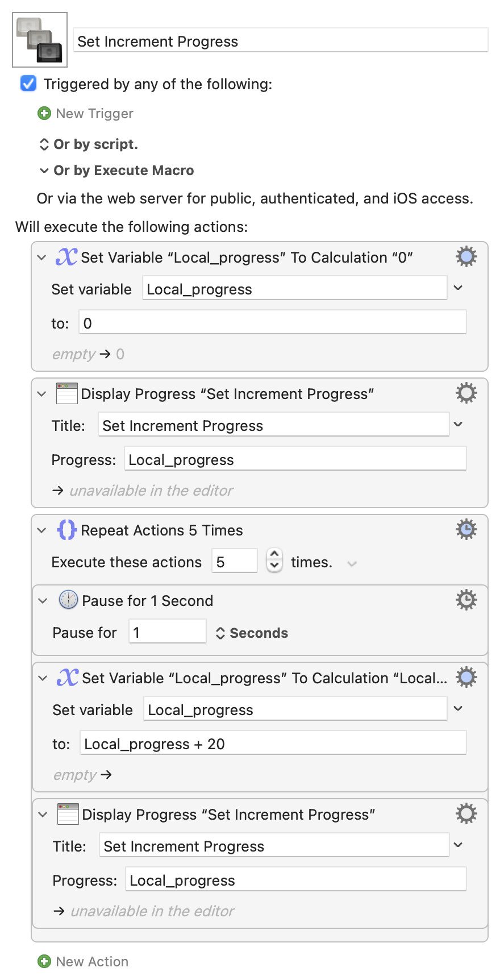This screenshot has height=980, width=500.
Task: Open gear menu for Repeat Actions 5 Times
Action: (x=466, y=530)
